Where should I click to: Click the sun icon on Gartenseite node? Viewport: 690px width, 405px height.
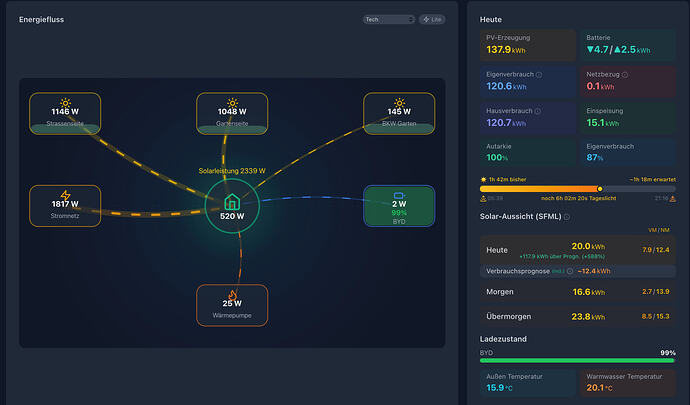(x=232, y=103)
